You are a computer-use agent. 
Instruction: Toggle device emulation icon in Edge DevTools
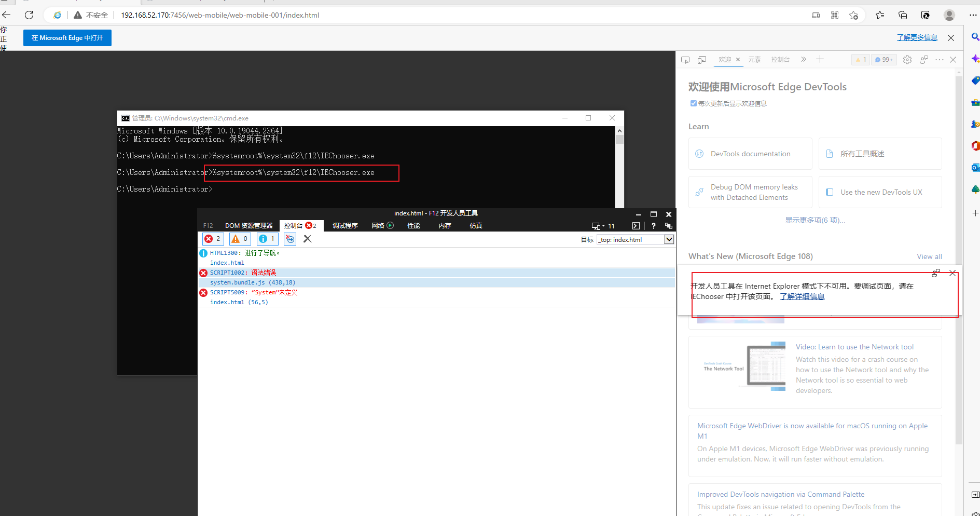coord(702,60)
